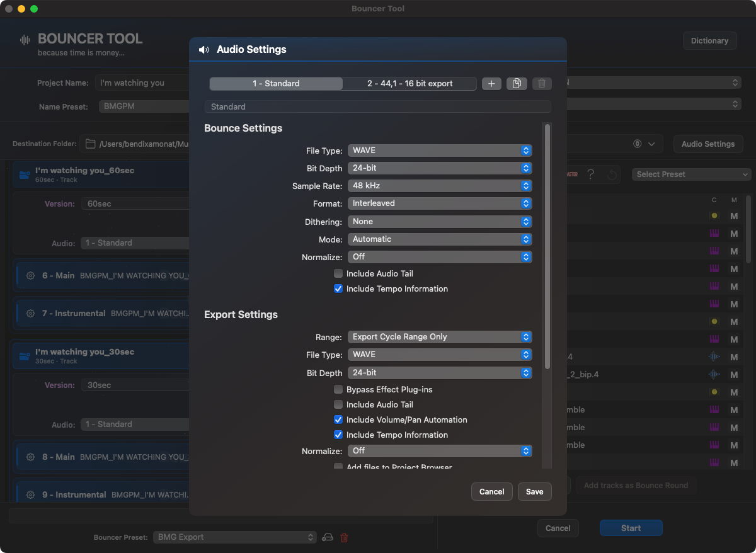This screenshot has width=756, height=553.
Task: Open gear settings for 9 - Instrumental
Action: [x=30, y=495]
